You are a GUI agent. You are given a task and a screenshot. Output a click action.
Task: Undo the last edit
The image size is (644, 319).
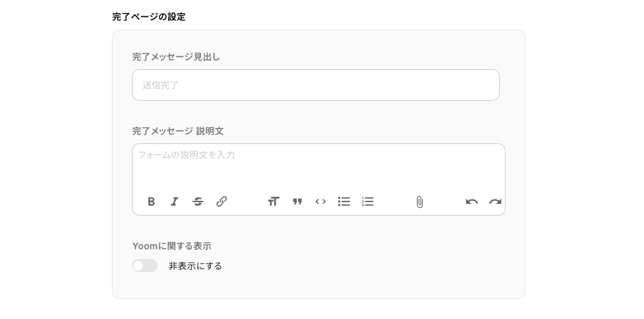[x=472, y=201]
